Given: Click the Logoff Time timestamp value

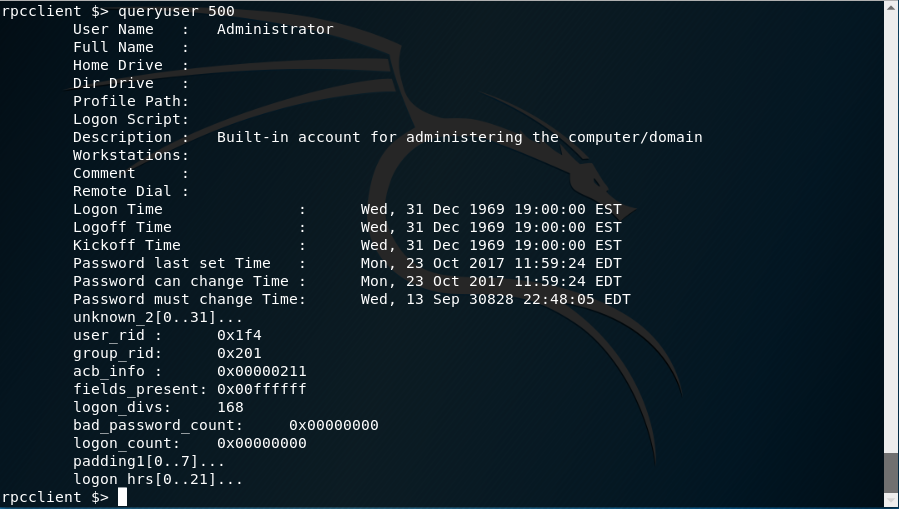Looking at the screenshot, I should click(491, 227).
